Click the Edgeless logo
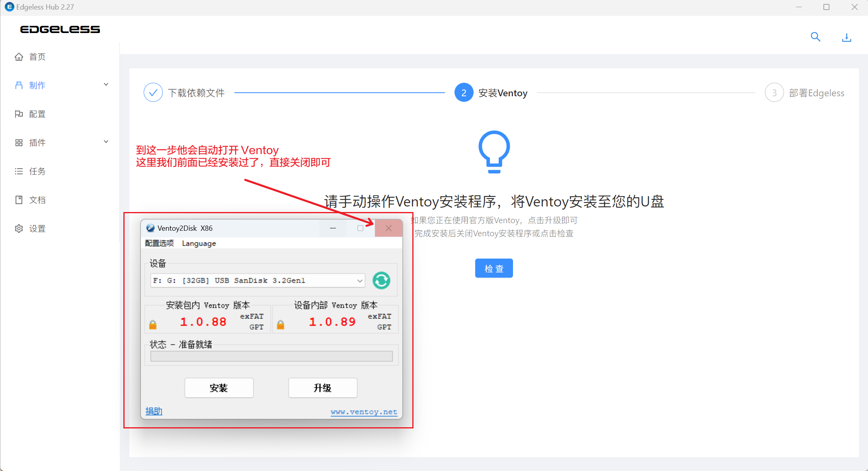The width and height of the screenshot is (868, 471). click(x=60, y=29)
